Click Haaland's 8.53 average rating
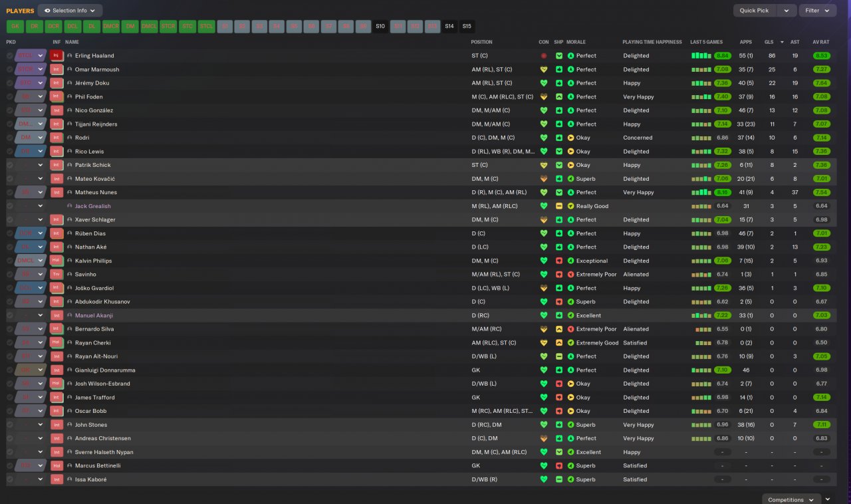 tap(822, 56)
